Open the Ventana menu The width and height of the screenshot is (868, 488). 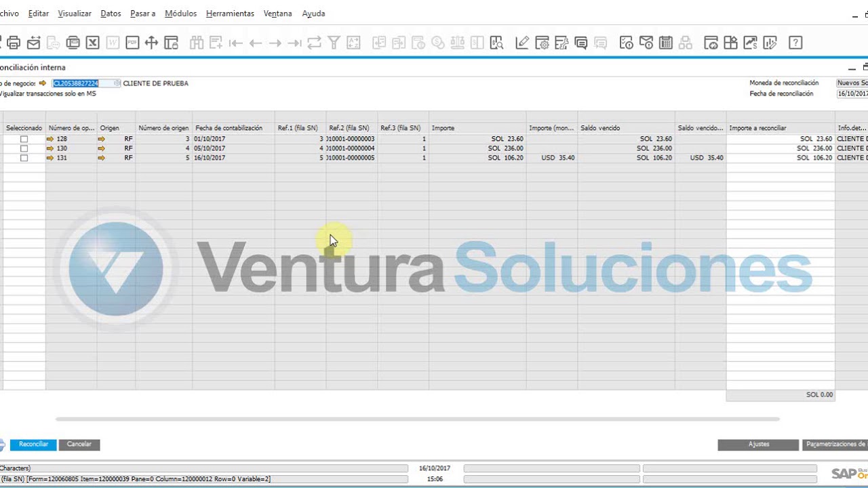(x=278, y=14)
